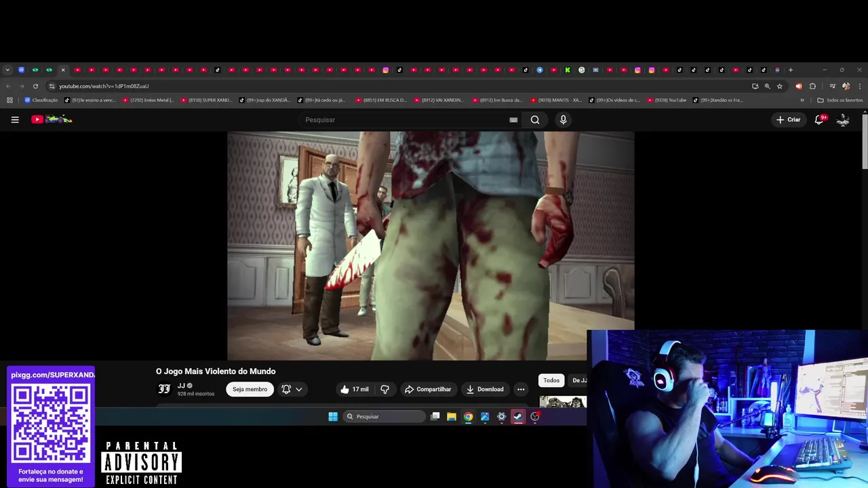Open the first recommended video thumbnail
The width and height of the screenshot is (868, 488).
click(563, 402)
